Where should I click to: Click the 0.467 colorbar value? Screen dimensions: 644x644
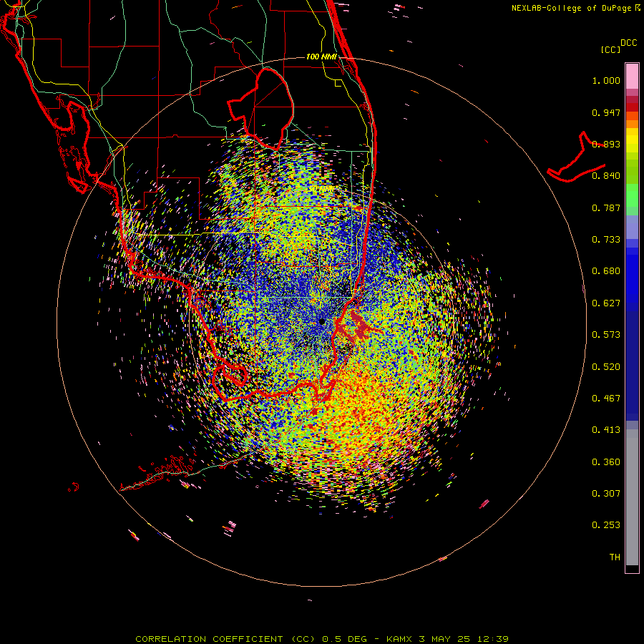606,399
